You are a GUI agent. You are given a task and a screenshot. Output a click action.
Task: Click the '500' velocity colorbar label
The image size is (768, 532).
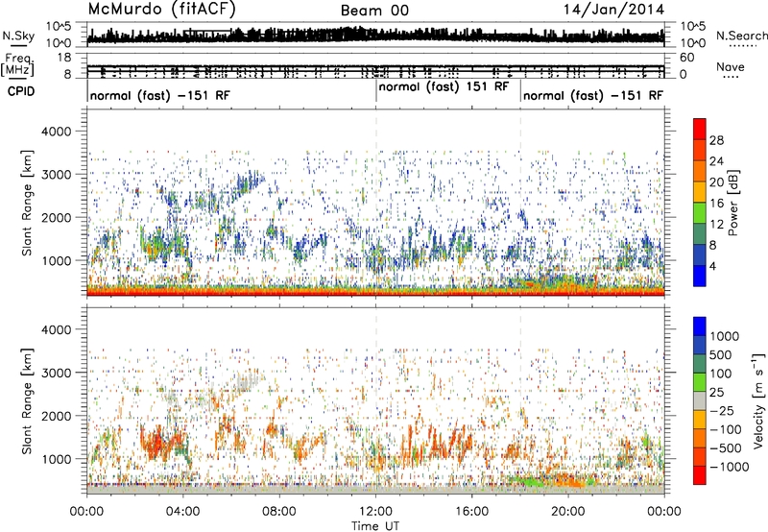721,355
